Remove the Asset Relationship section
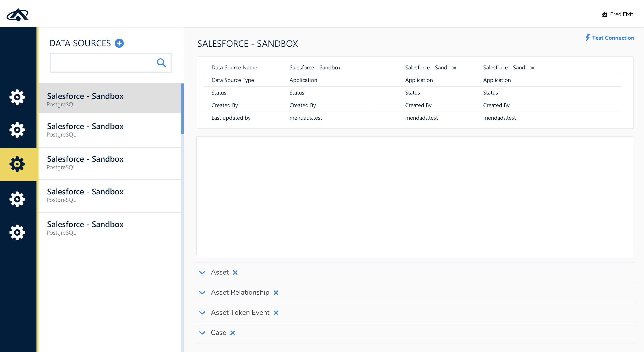 click(x=276, y=293)
